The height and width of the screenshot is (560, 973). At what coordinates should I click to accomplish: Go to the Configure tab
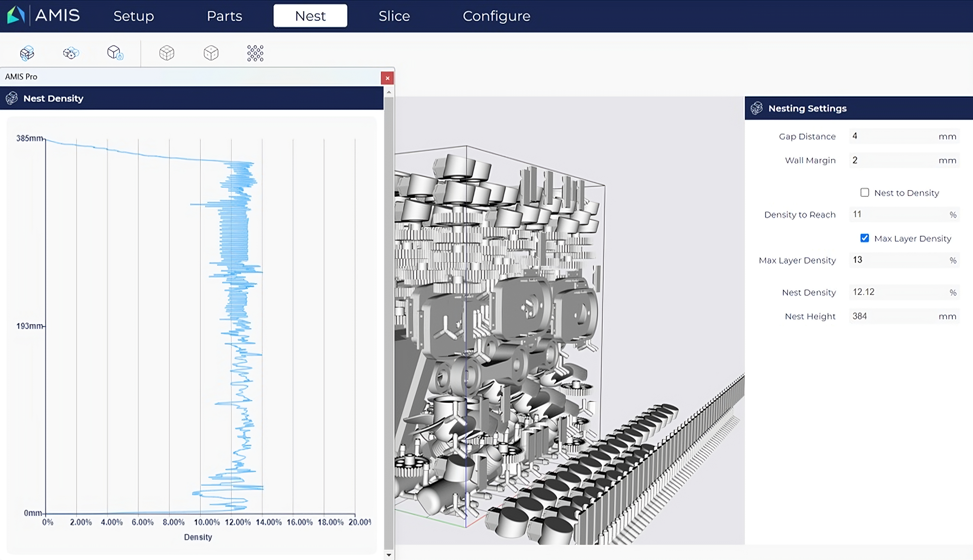(x=496, y=16)
